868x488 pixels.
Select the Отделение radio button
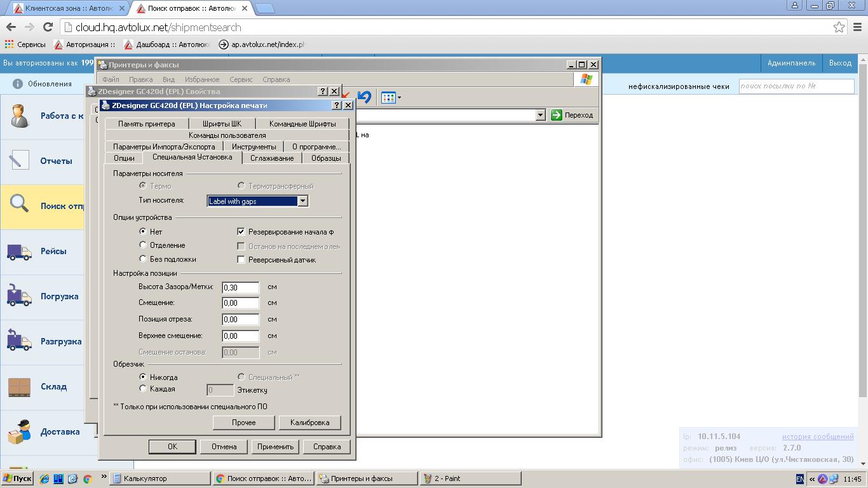pos(143,245)
